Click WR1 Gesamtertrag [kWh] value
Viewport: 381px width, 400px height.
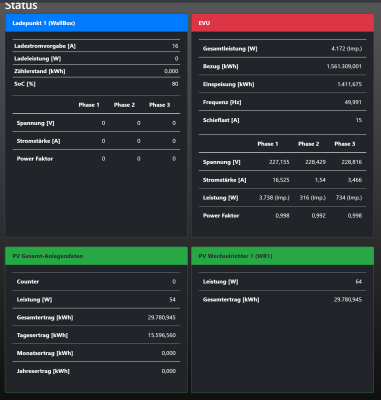pos(348,300)
